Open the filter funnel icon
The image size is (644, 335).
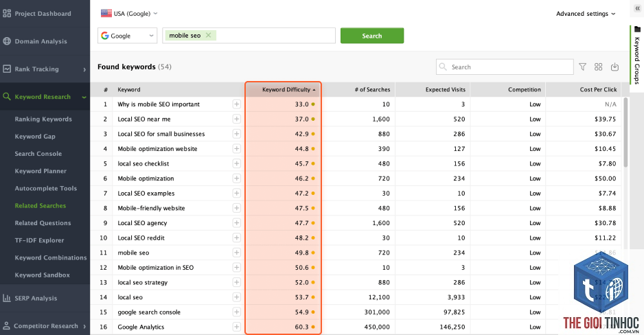point(582,67)
